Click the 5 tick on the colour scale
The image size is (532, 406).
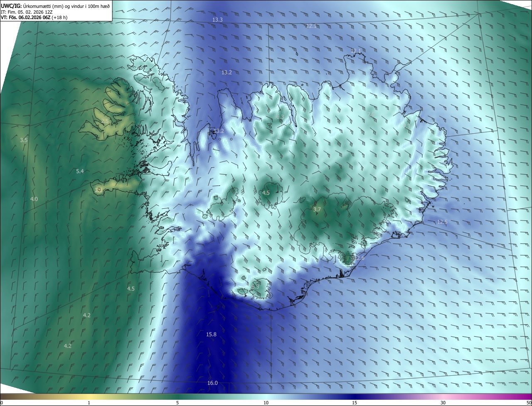(177, 403)
